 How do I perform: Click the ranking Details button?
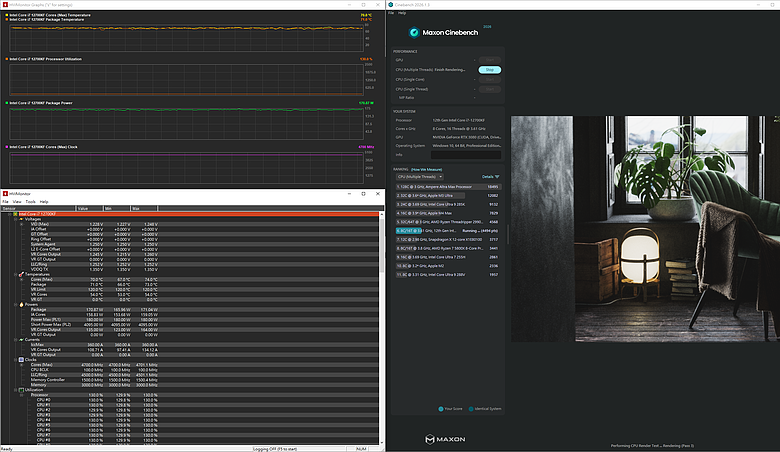(490, 177)
